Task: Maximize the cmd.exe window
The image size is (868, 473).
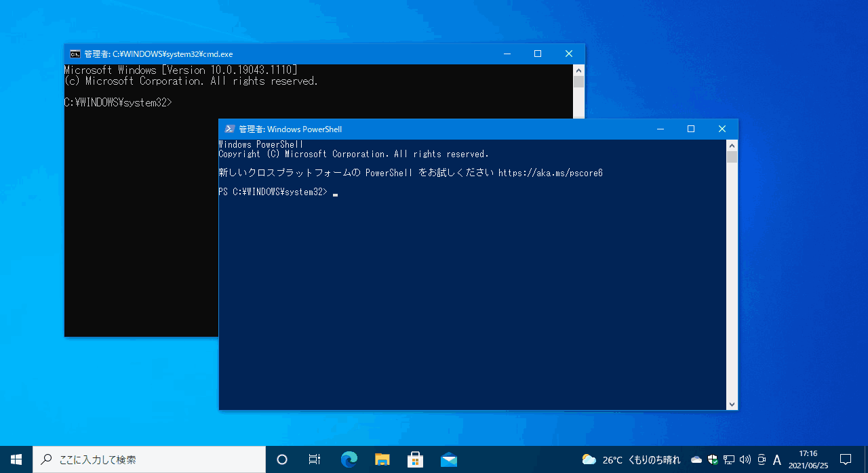Action: click(x=538, y=54)
